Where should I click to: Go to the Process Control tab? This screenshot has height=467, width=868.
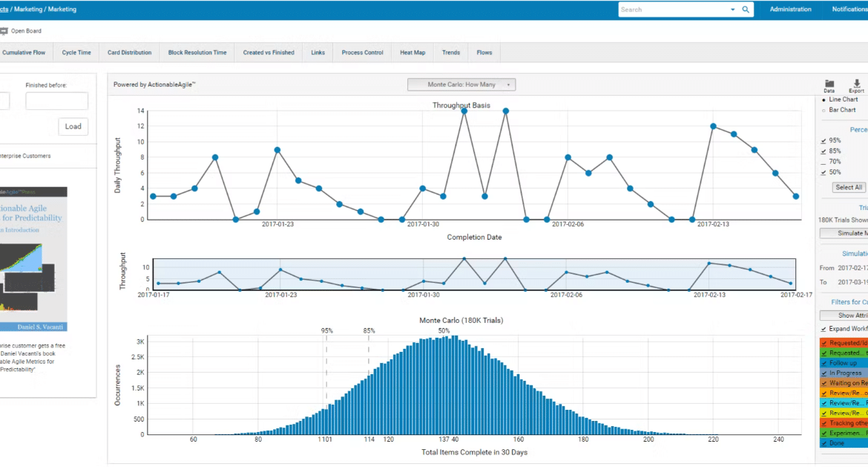(362, 53)
